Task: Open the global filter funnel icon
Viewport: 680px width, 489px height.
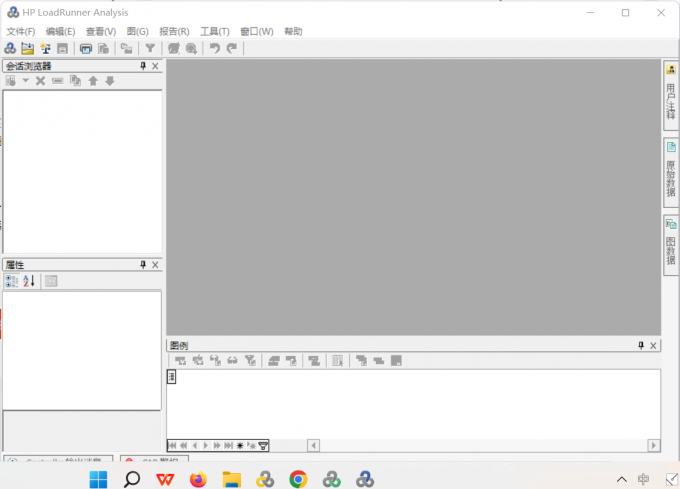Action: click(x=150, y=48)
